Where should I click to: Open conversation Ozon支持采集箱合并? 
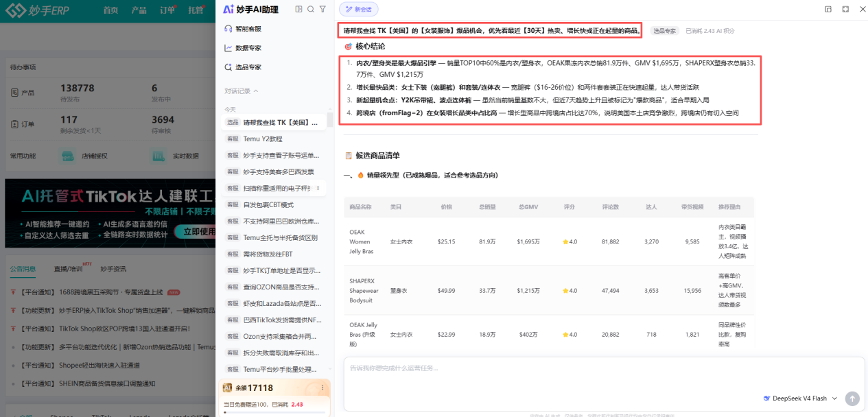pyautogui.click(x=273, y=336)
